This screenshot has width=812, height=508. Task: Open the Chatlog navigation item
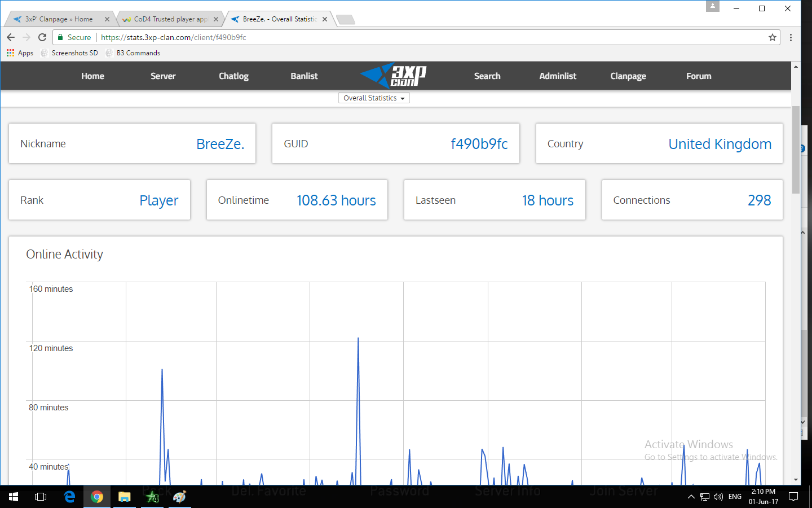click(x=233, y=76)
